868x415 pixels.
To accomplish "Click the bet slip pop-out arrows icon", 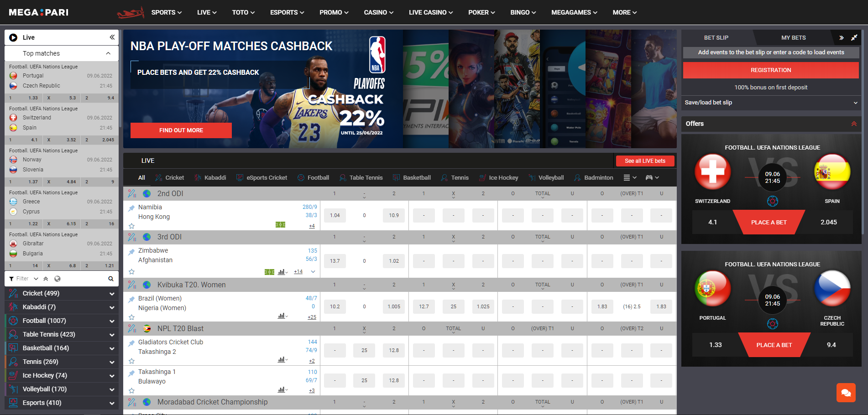I will coord(854,38).
